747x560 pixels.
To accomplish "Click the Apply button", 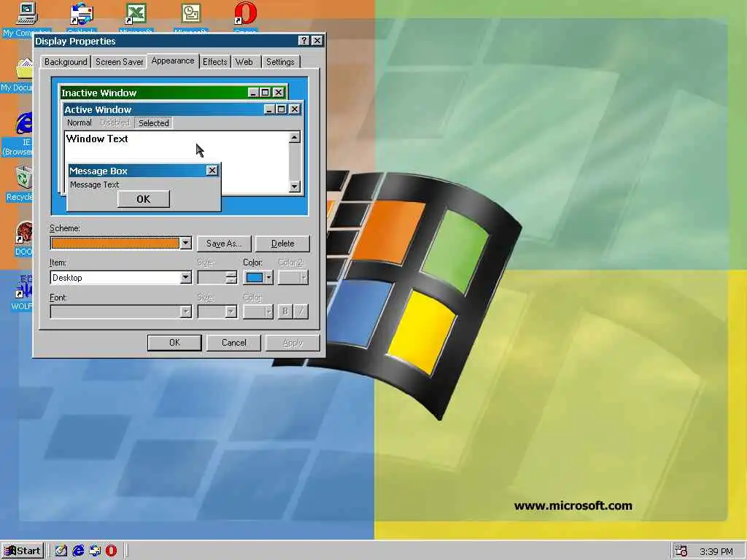I will [x=293, y=343].
